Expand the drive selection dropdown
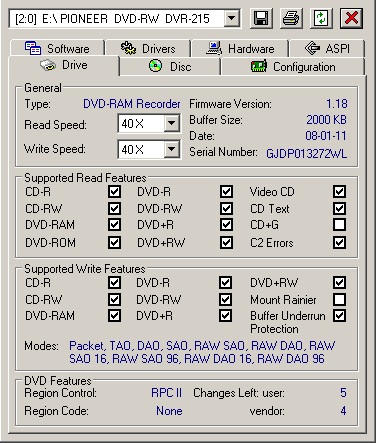The width and height of the screenshot is (376, 443). (231, 18)
